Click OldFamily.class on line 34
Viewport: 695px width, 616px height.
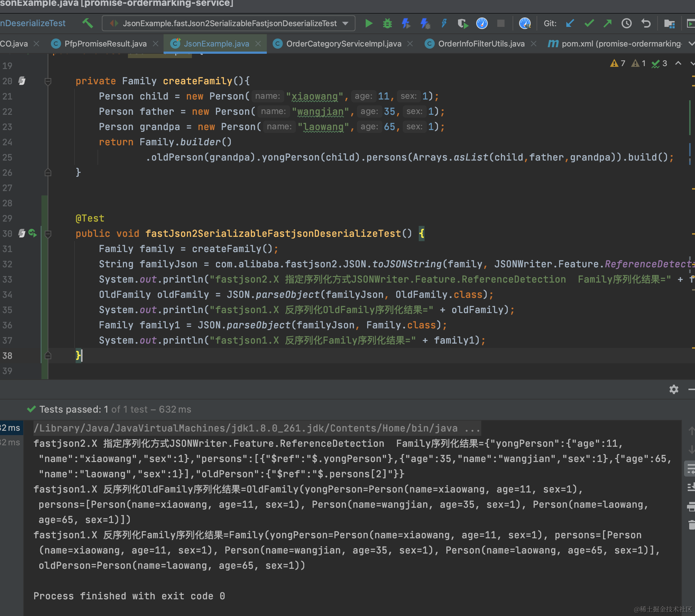tap(439, 295)
